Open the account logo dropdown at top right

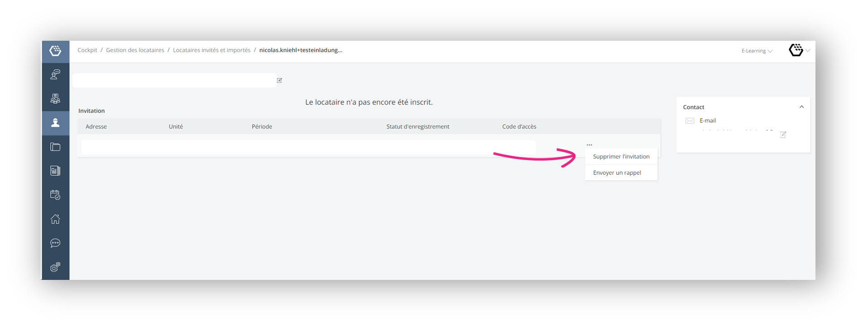799,50
